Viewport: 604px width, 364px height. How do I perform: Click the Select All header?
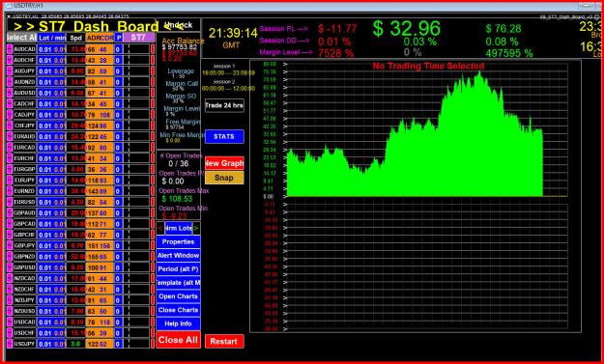pos(21,38)
